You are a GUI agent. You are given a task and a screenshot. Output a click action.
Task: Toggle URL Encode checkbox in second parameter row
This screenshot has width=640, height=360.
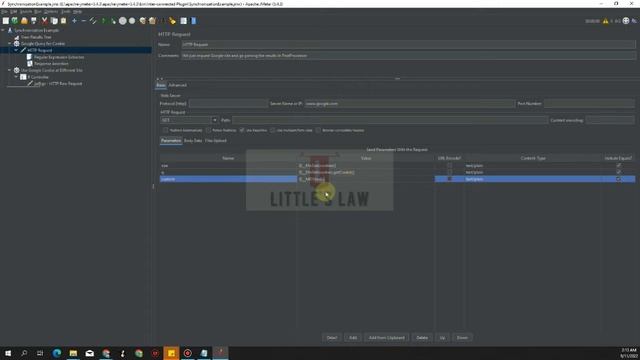pos(449,172)
